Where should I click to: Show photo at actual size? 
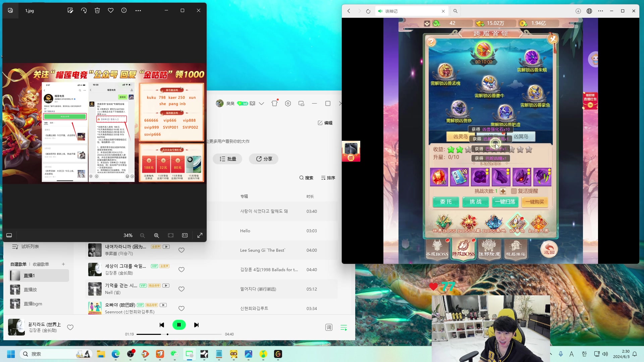(x=185, y=235)
